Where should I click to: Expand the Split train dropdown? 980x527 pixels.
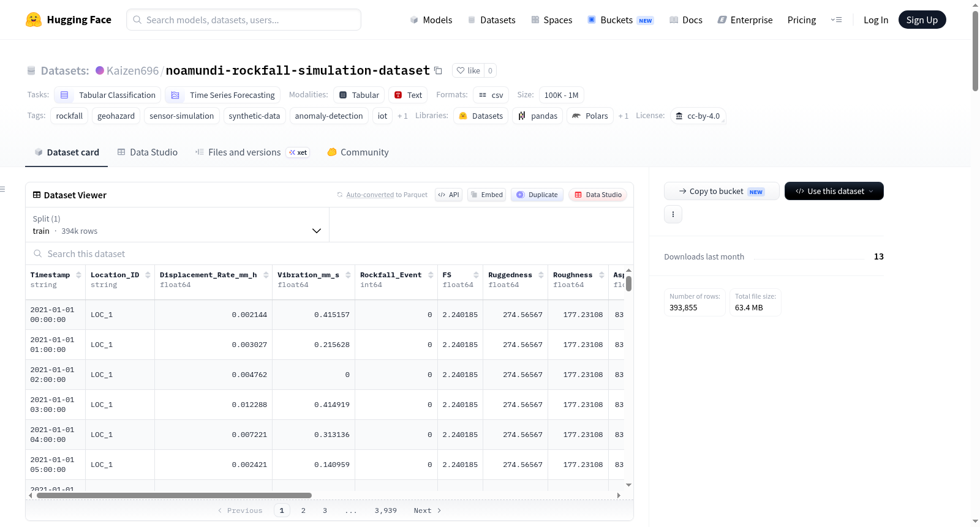pyautogui.click(x=177, y=225)
